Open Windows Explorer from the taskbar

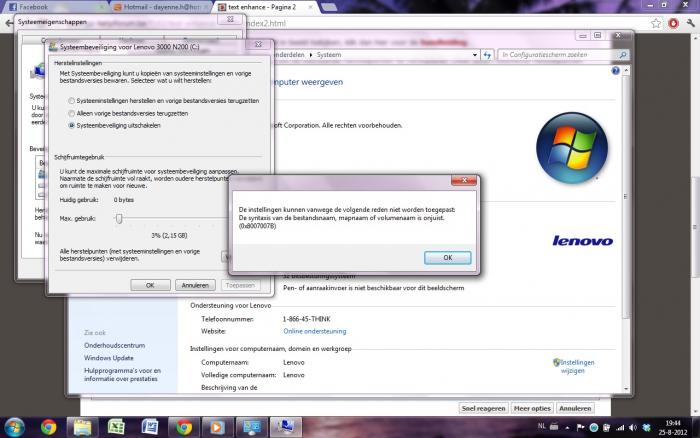pos(82,427)
